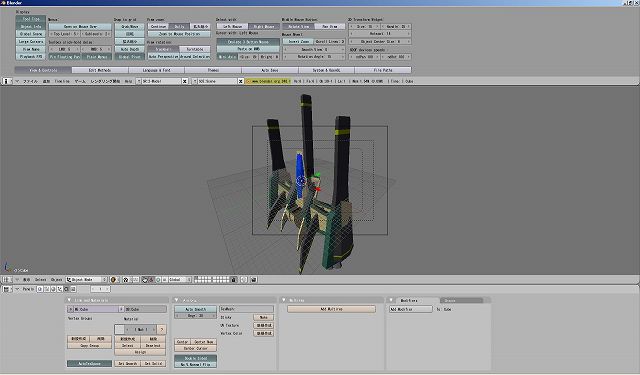The image size is (640, 375).
Task: Click the render this view icon
Action: tap(253, 280)
